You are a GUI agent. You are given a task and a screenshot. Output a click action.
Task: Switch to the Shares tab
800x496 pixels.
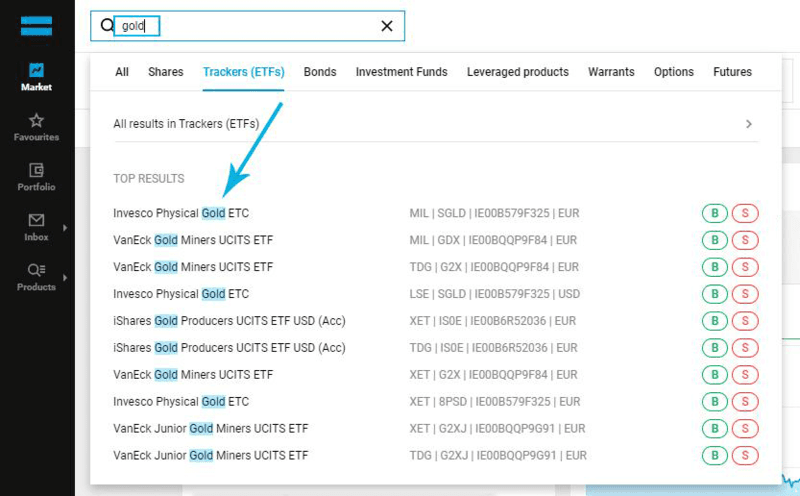166,72
